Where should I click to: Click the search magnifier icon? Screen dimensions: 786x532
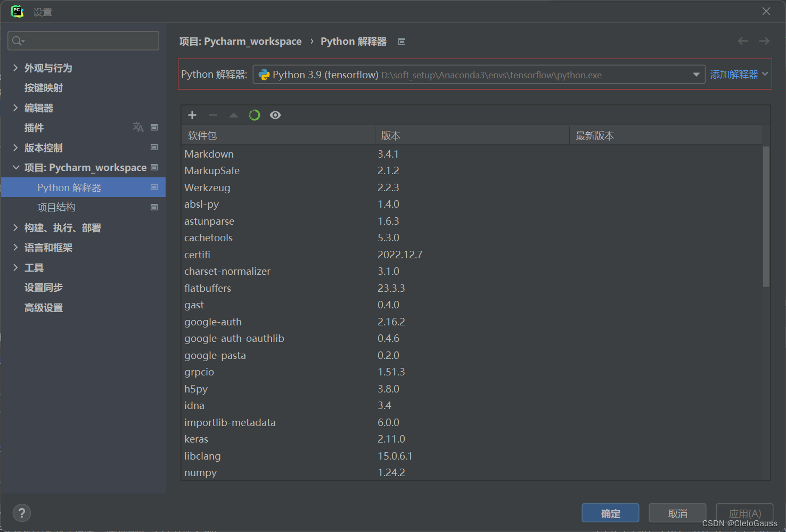(x=18, y=41)
